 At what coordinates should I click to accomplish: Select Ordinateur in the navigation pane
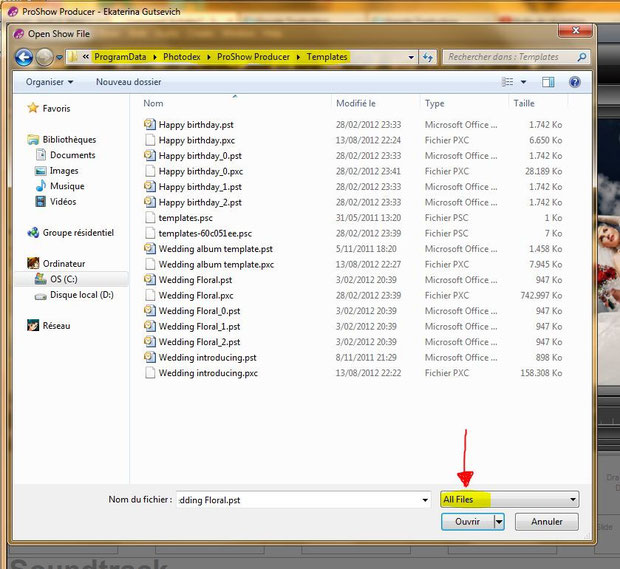point(64,263)
